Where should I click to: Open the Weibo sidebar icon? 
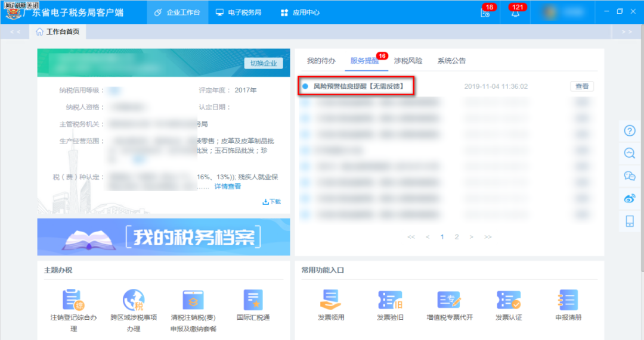(630, 198)
